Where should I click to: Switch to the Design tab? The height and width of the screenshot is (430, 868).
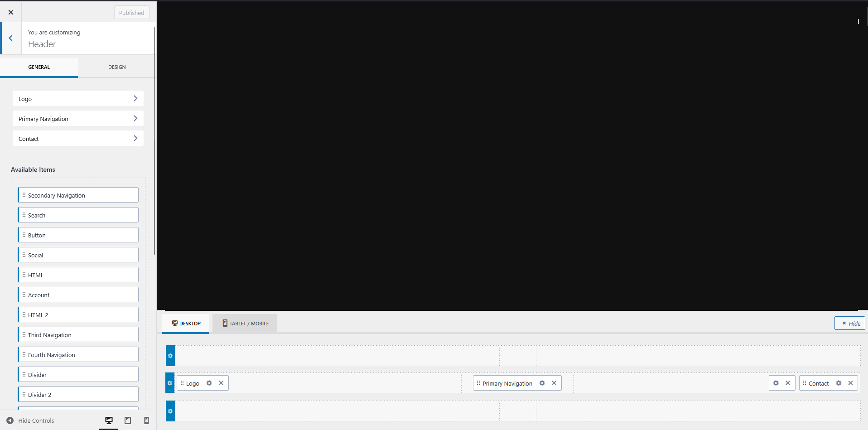tap(117, 67)
